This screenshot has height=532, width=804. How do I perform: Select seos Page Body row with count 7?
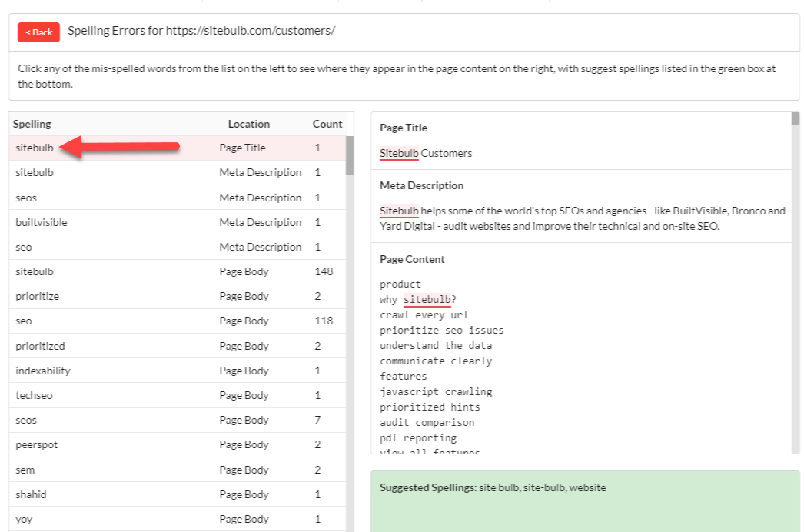[178, 420]
